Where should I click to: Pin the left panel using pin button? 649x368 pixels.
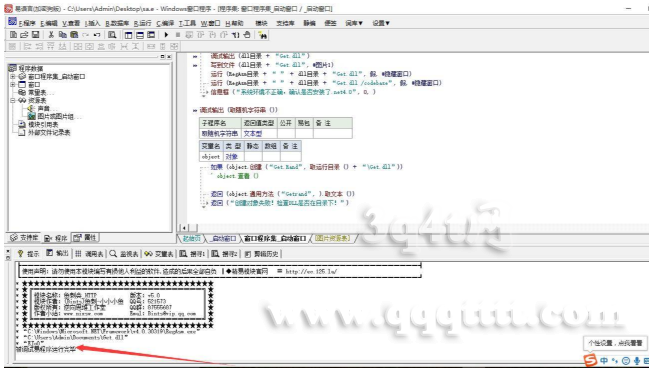click(162, 57)
